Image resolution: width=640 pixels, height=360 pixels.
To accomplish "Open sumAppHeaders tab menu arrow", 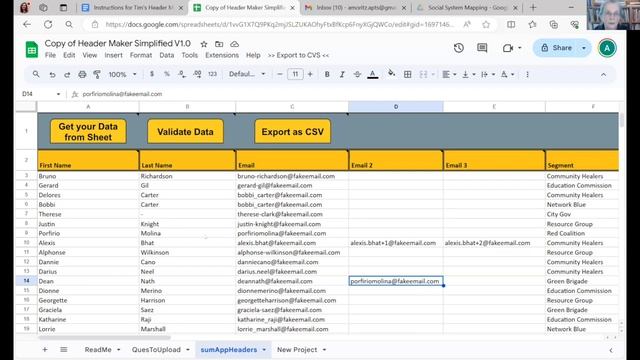I will (264, 350).
